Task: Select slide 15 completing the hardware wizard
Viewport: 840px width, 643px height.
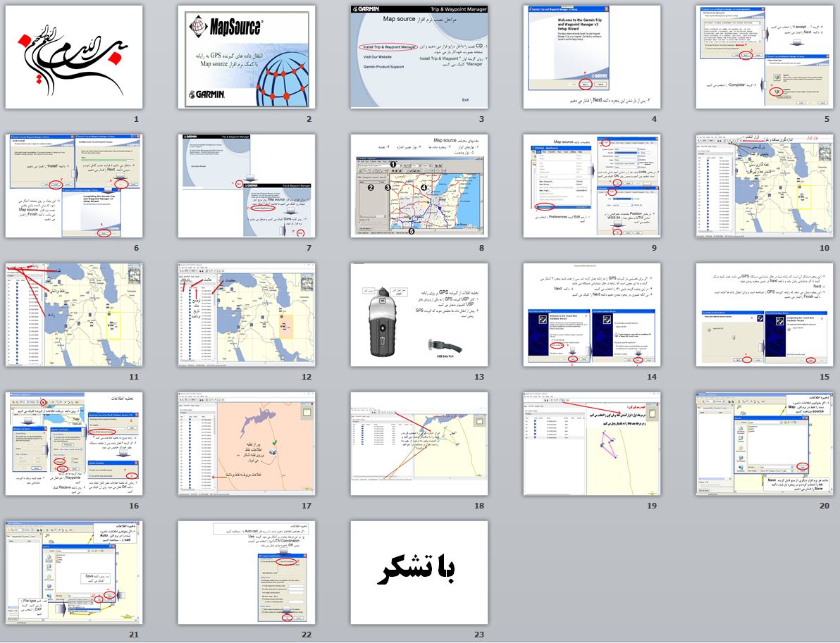Action: point(765,315)
